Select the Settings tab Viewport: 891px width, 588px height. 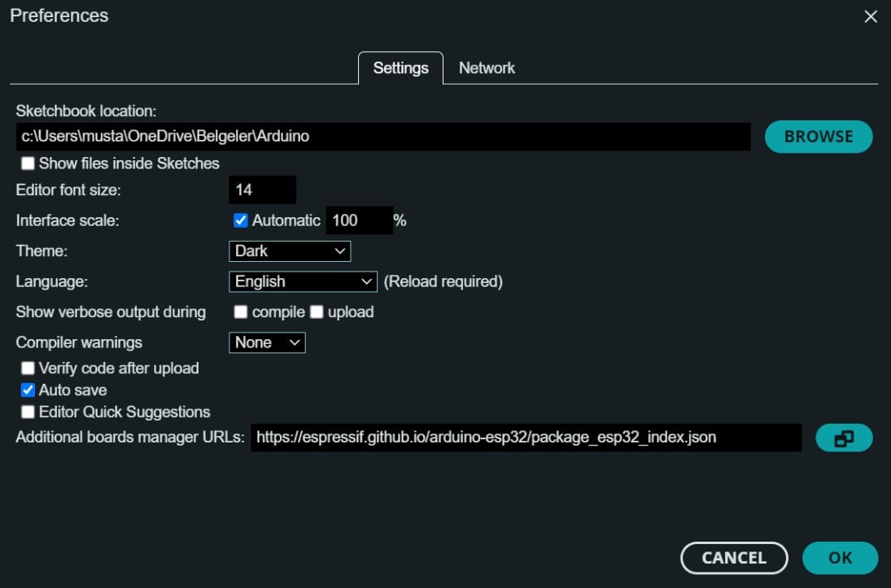tap(400, 68)
